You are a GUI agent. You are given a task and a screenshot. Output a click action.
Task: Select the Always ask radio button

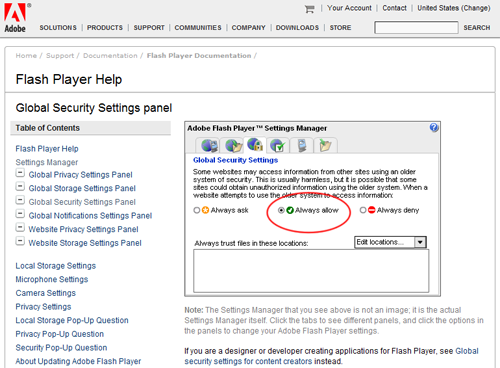tap(197, 210)
